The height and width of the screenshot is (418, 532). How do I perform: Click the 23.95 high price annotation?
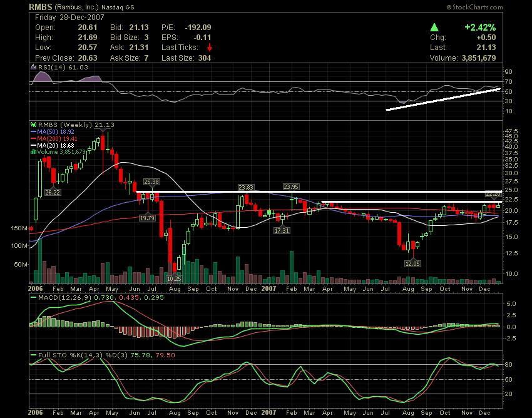tap(291, 186)
